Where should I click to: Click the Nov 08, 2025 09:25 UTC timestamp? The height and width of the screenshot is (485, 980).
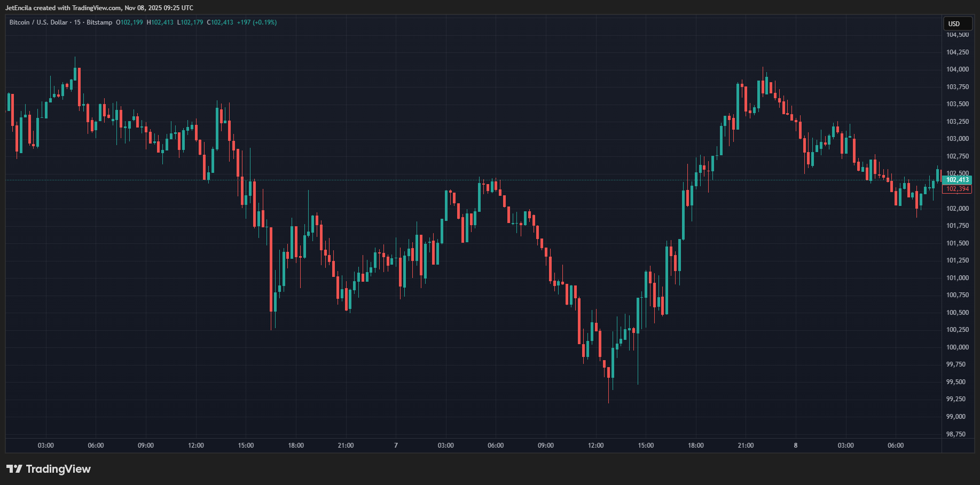159,8
